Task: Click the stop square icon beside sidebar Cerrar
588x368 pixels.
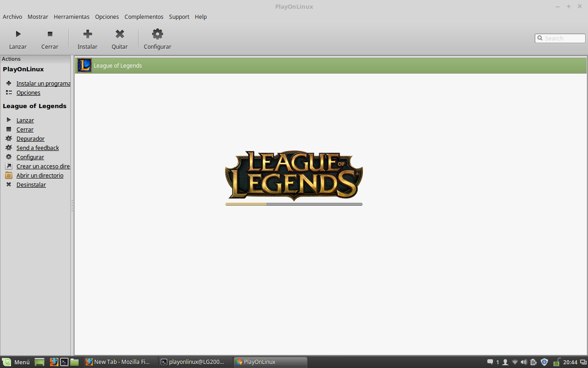Action: pos(9,129)
